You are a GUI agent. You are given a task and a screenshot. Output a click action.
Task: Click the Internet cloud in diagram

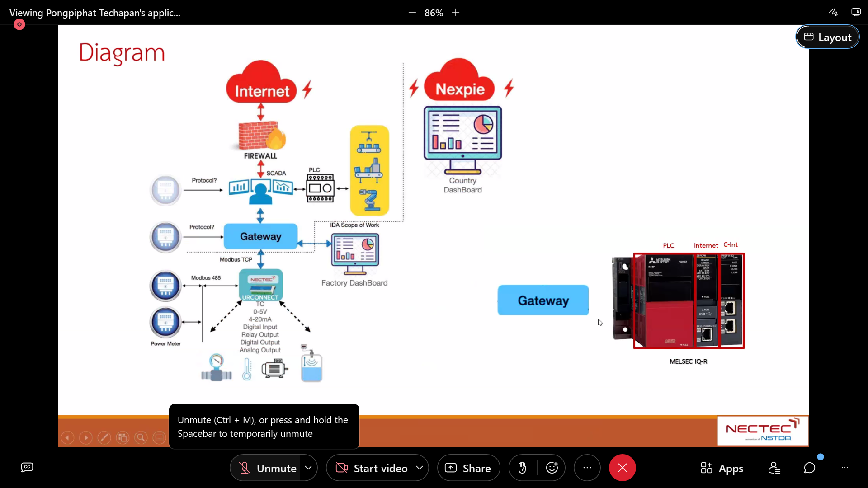(x=261, y=82)
